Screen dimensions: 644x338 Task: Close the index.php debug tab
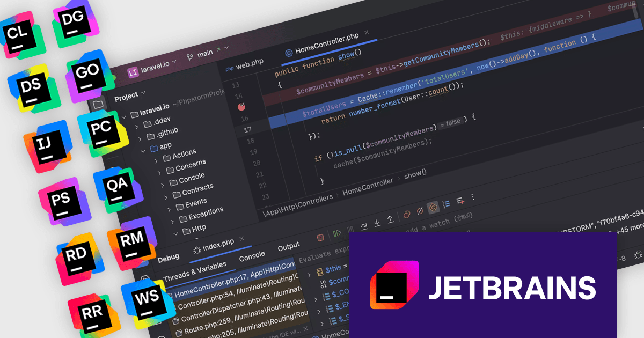[x=243, y=238]
